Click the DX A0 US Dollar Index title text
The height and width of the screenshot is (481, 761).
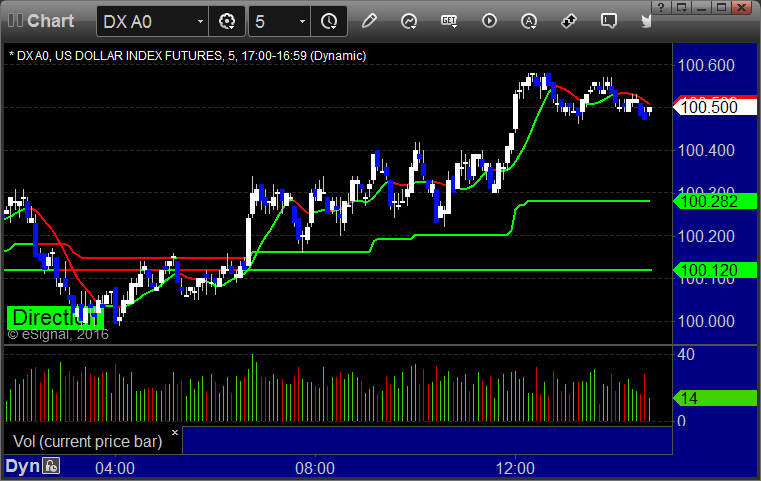pyautogui.click(x=187, y=56)
